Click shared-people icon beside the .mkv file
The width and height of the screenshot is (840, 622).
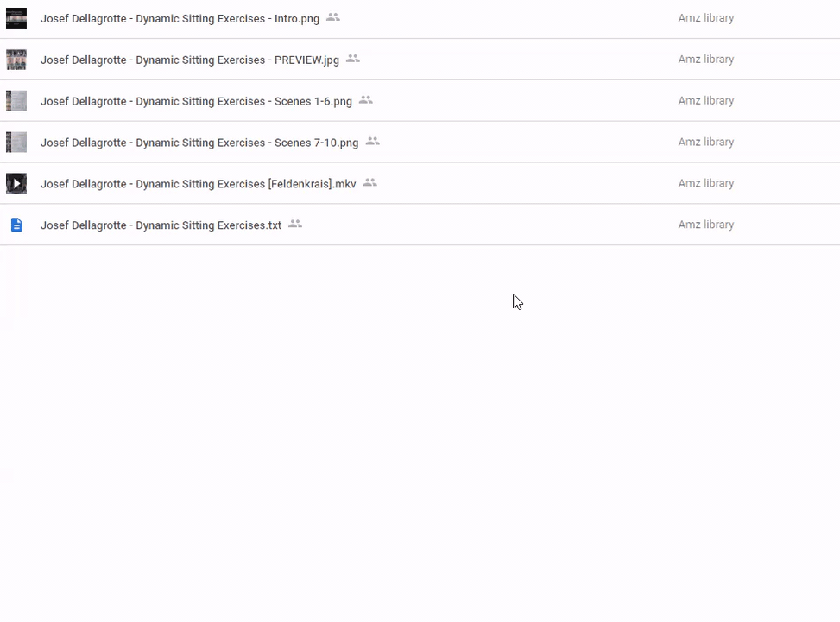[369, 183]
